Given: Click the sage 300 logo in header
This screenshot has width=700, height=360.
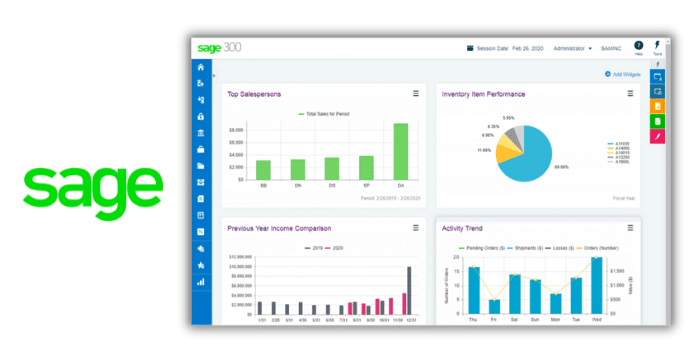Looking at the screenshot, I should (x=219, y=48).
